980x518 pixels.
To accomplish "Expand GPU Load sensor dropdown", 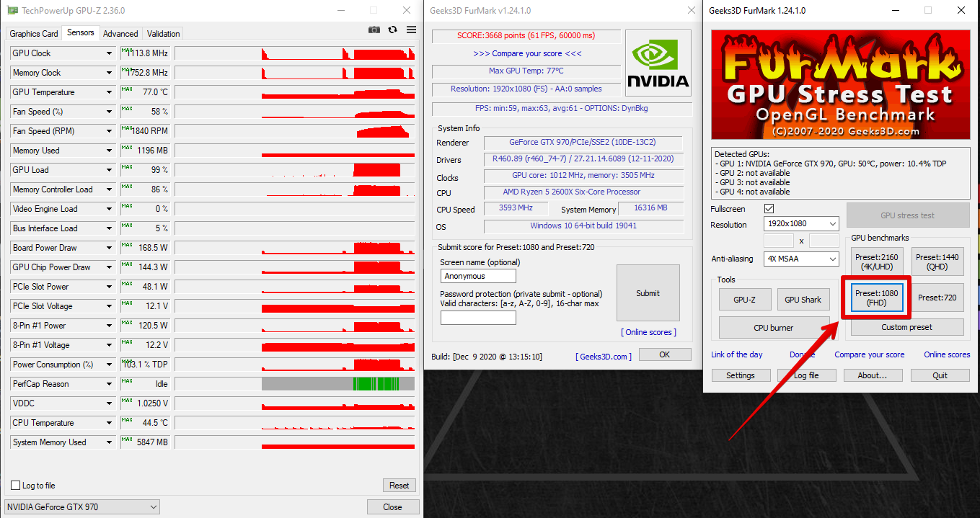I will point(110,170).
